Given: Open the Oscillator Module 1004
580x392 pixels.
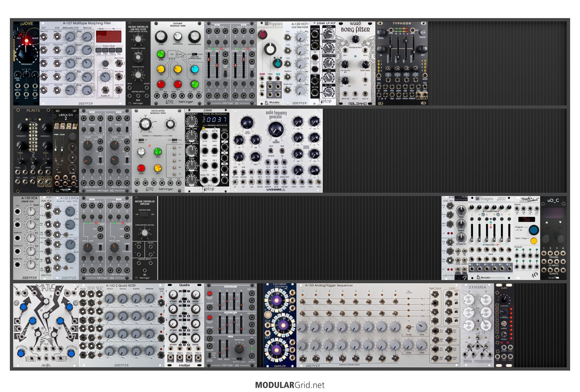Looking at the screenshot, I should point(158,151).
